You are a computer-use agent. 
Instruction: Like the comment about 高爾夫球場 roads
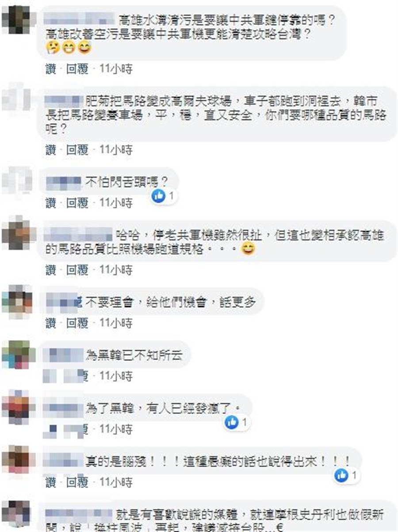(51, 149)
